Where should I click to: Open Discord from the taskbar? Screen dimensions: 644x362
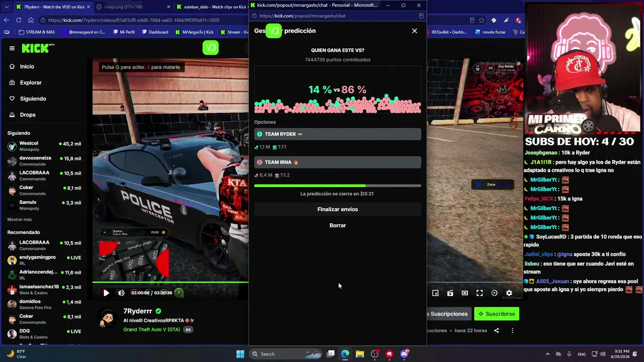(x=404, y=354)
